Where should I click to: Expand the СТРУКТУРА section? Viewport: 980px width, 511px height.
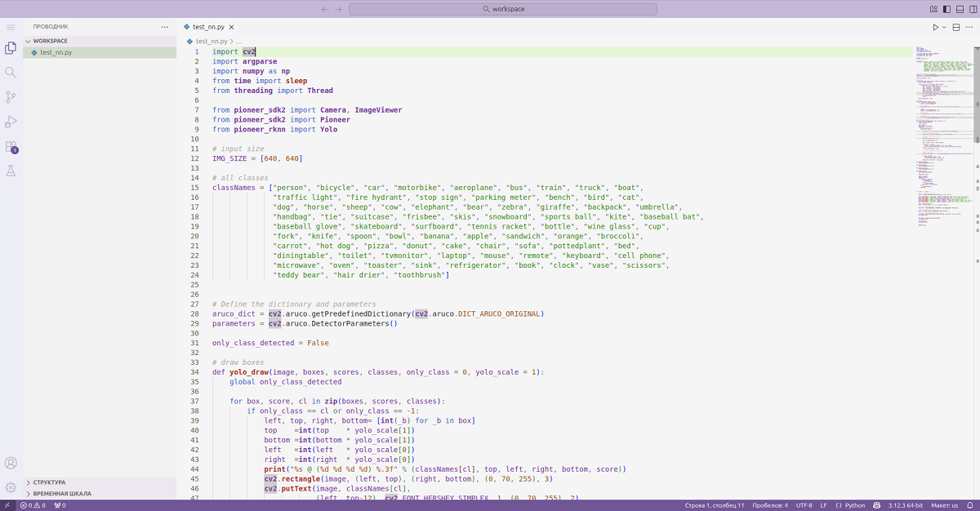click(x=49, y=482)
